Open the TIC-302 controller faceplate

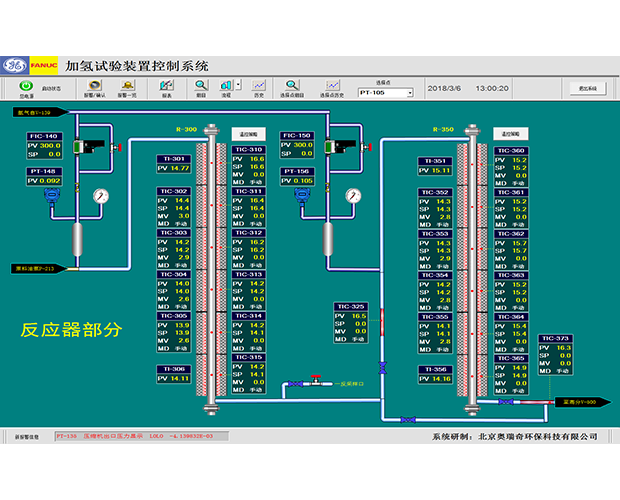pos(174,207)
